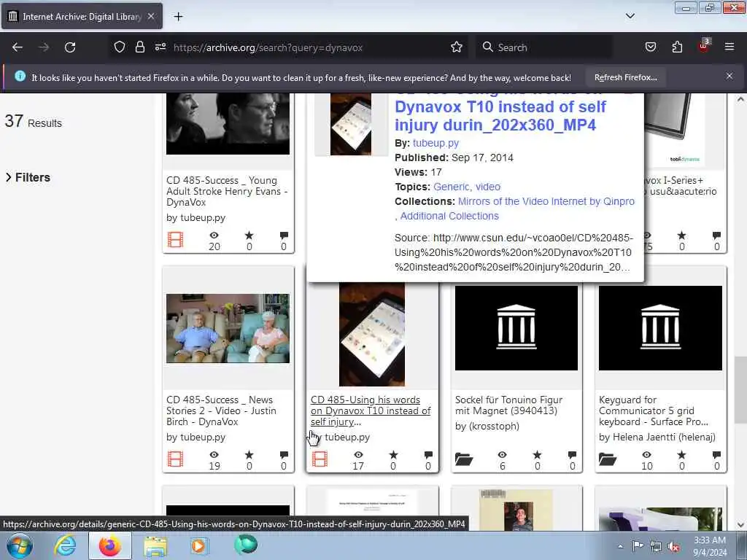
Task: Click the page vertical scrollbar thumb
Action: click(740, 389)
